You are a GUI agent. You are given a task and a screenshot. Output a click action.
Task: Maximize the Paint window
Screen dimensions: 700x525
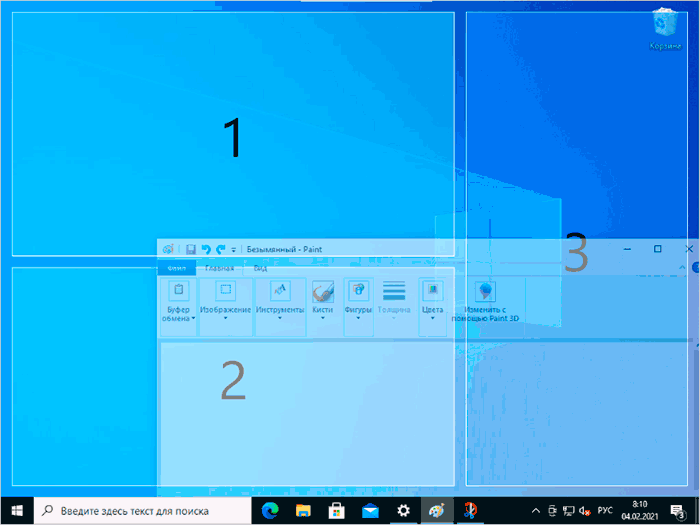coord(658,249)
